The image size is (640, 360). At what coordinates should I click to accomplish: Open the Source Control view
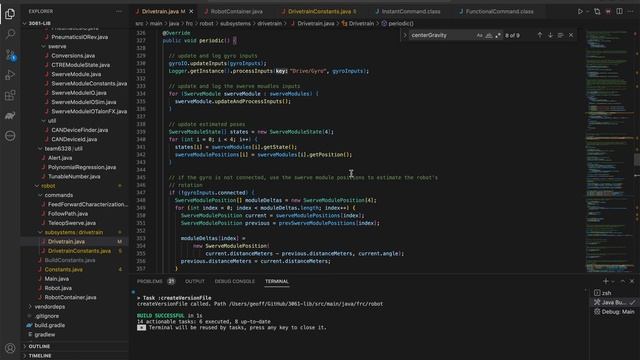tap(10, 54)
